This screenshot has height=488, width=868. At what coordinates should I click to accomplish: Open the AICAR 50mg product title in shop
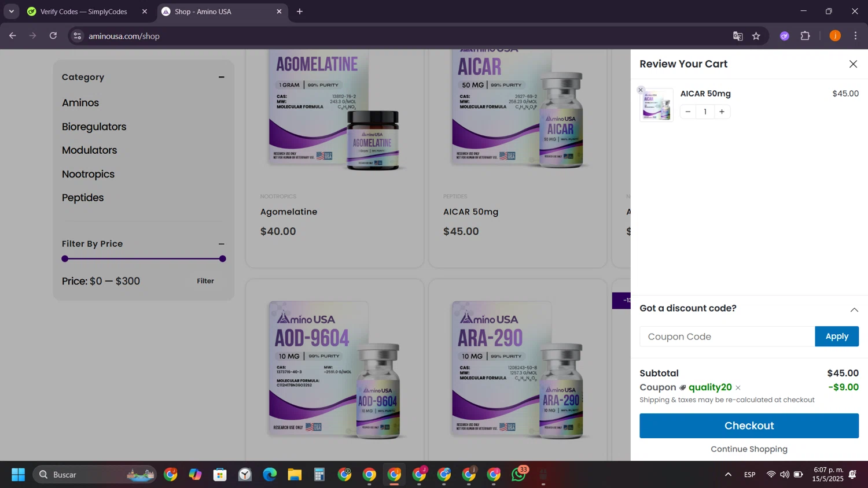[470, 212]
